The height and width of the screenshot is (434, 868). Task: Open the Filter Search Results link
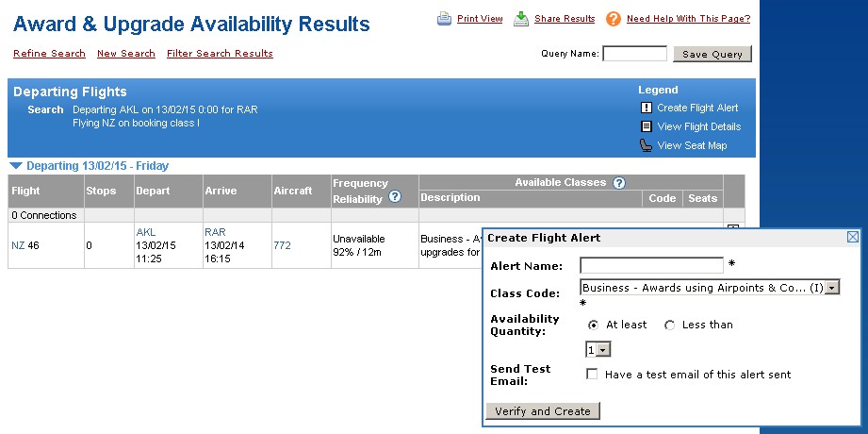[x=220, y=53]
